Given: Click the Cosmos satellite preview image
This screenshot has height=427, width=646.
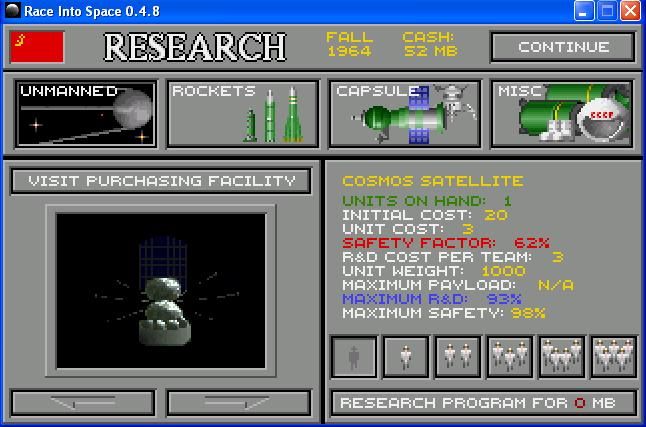Looking at the screenshot, I should pos(161,291).
